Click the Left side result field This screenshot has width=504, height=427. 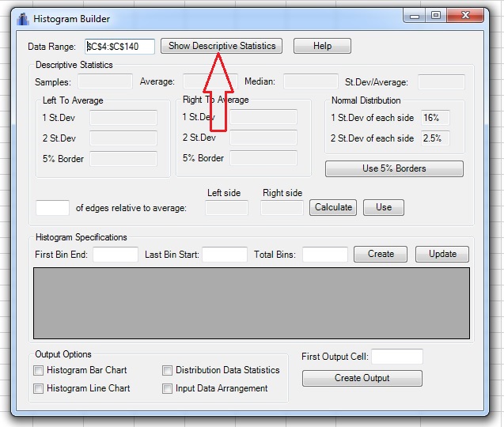coord(226,208)
